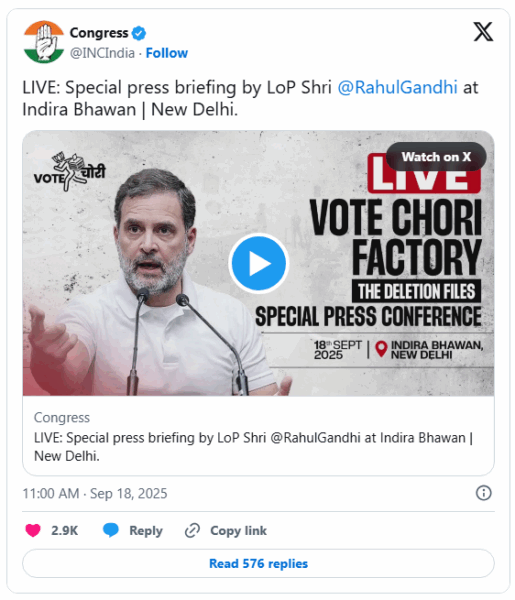Click the Congress display name

[99, 33]
